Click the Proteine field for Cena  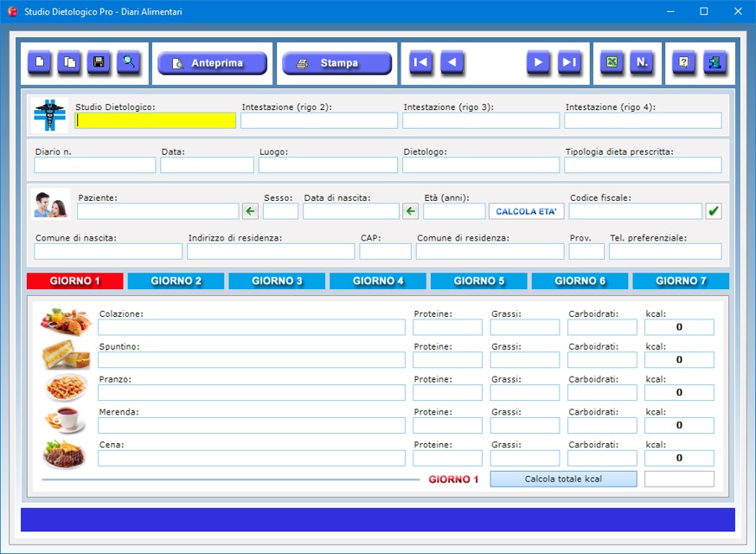447,459
